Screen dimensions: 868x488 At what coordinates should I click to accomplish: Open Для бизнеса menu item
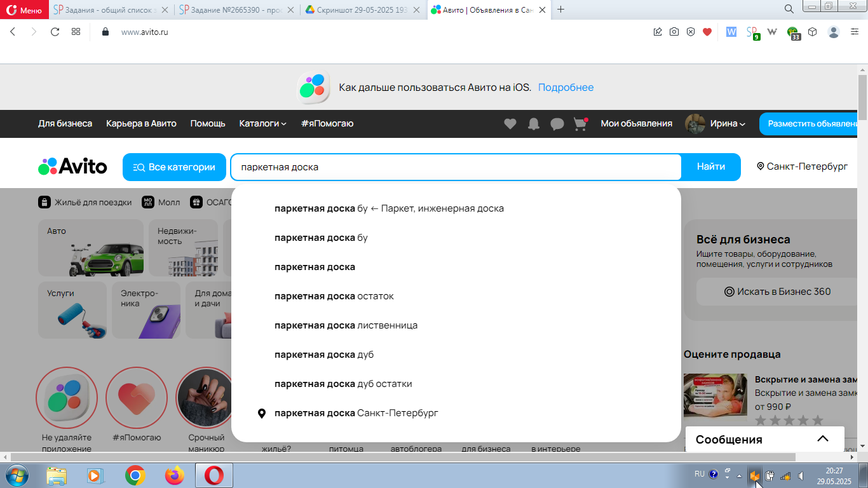tap(65, 123)
